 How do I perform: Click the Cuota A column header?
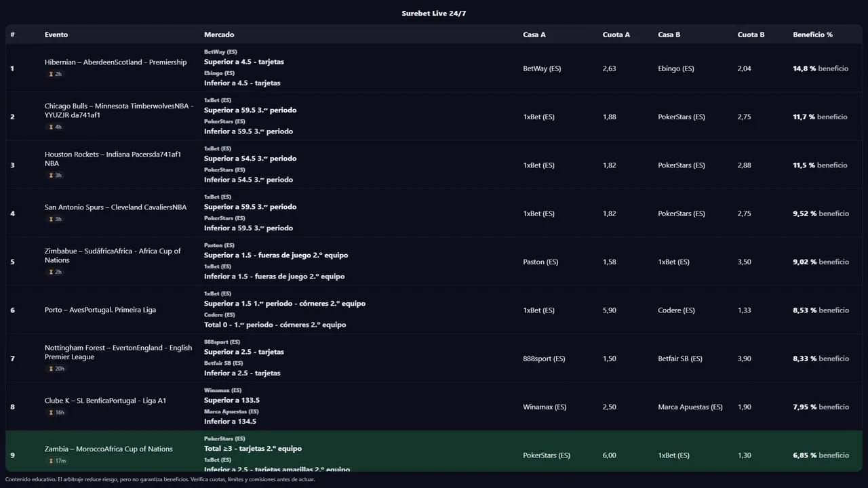point(616,35)
